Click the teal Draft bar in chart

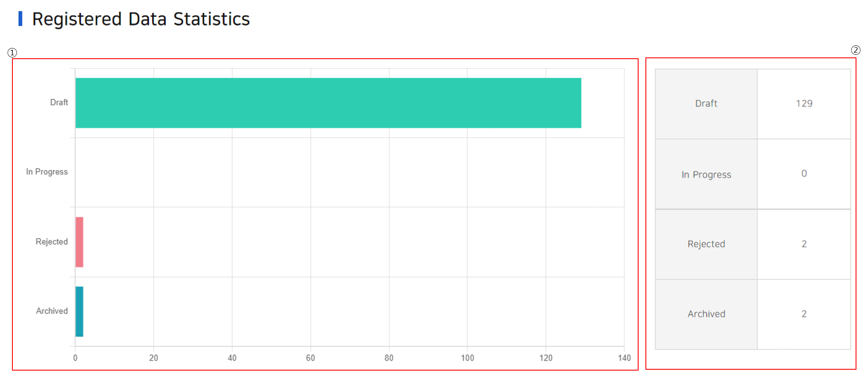328,103
